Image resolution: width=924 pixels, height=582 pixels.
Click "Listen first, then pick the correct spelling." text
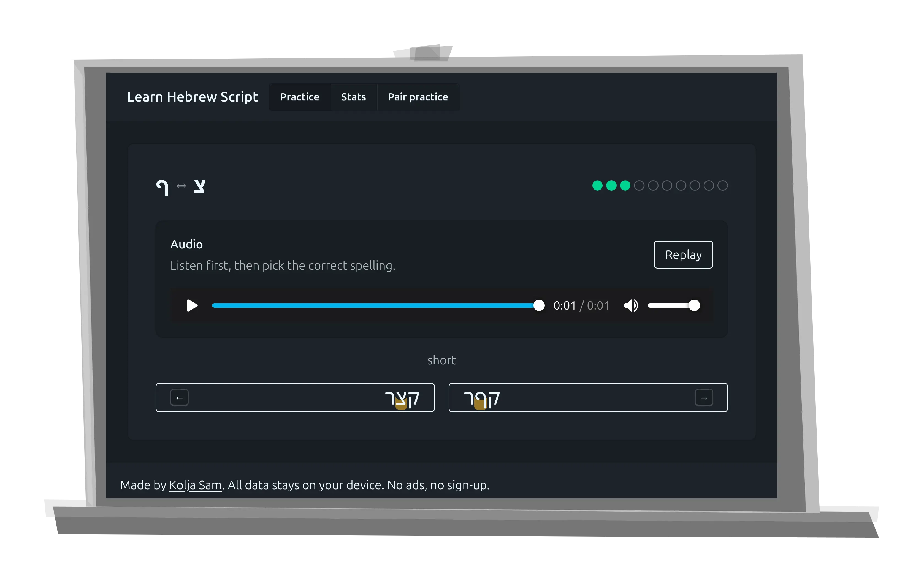click(283, 265)
